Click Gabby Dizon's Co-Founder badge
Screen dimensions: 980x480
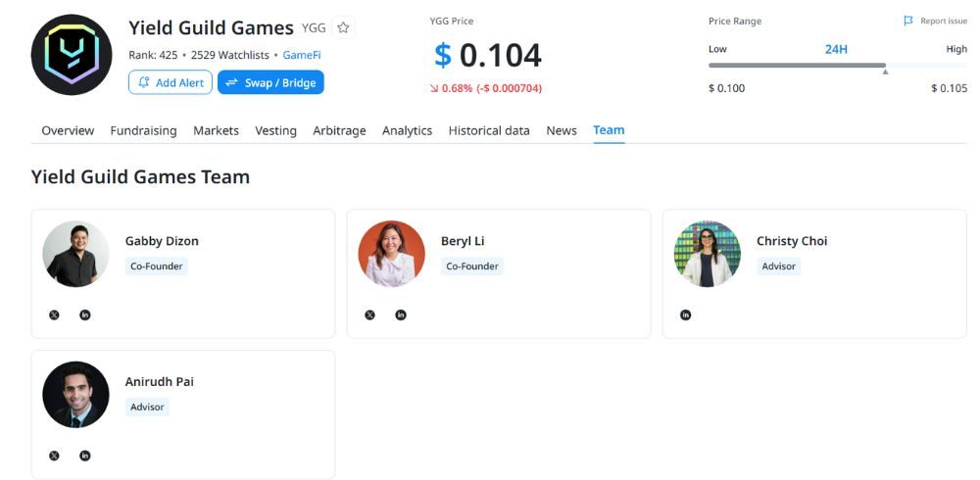pos(156,266)
